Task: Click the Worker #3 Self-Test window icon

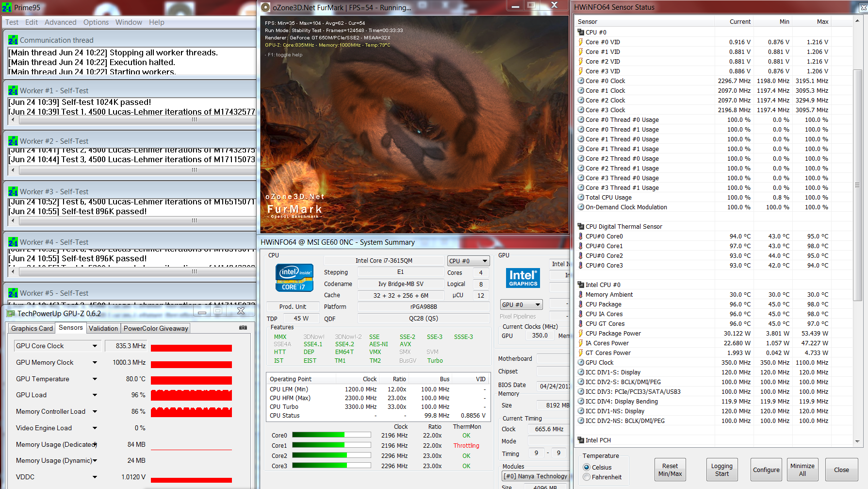Action: coord(13,191)
